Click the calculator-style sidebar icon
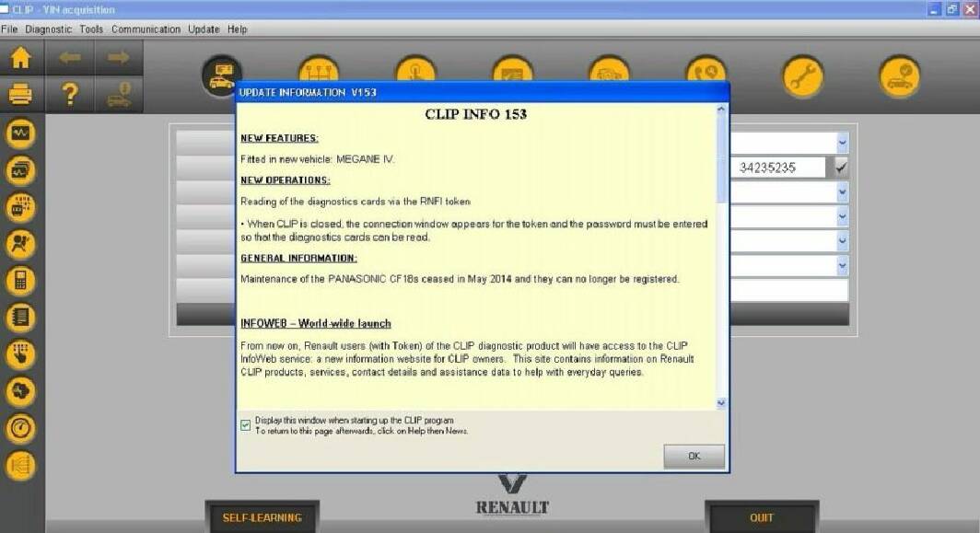 tap(20, 281)
